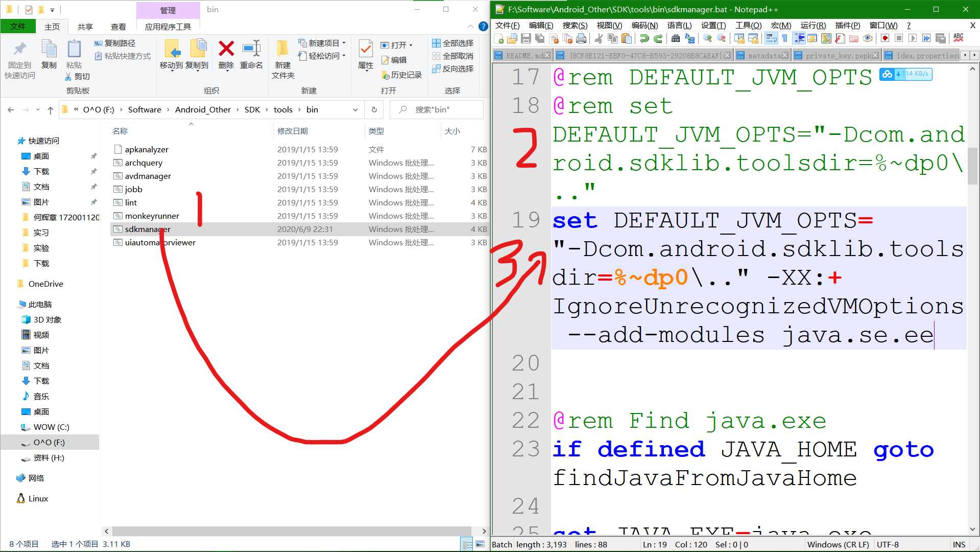The height and width of the screenshot is (552, 980).
Task: Click the Save file icon in Notepad++
Action: coord(525,38)
